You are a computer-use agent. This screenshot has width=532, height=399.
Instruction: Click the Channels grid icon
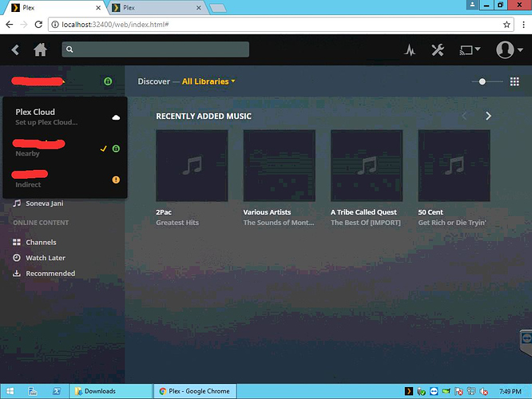click(17, 242)
